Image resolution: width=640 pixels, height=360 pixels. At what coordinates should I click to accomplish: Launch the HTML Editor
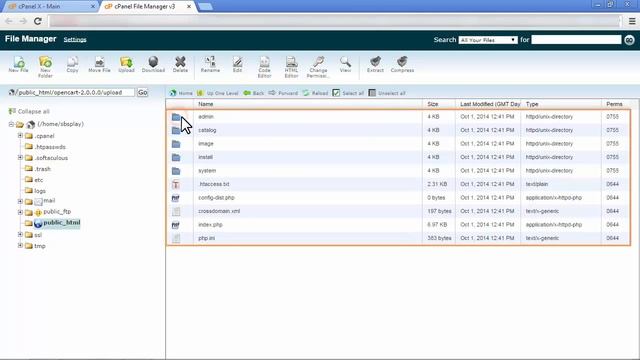click(291, 67)
